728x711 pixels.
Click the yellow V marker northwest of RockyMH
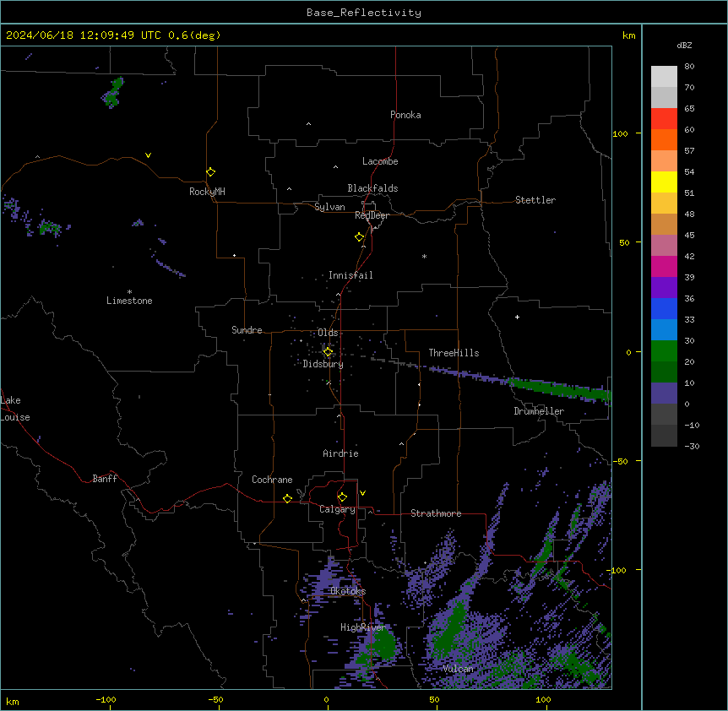point(148,155)
